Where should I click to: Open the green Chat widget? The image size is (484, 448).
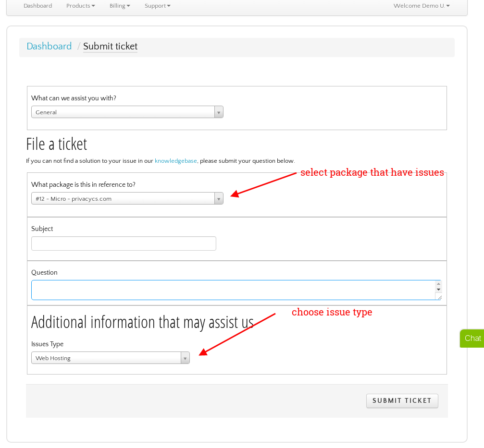[472, 339]
